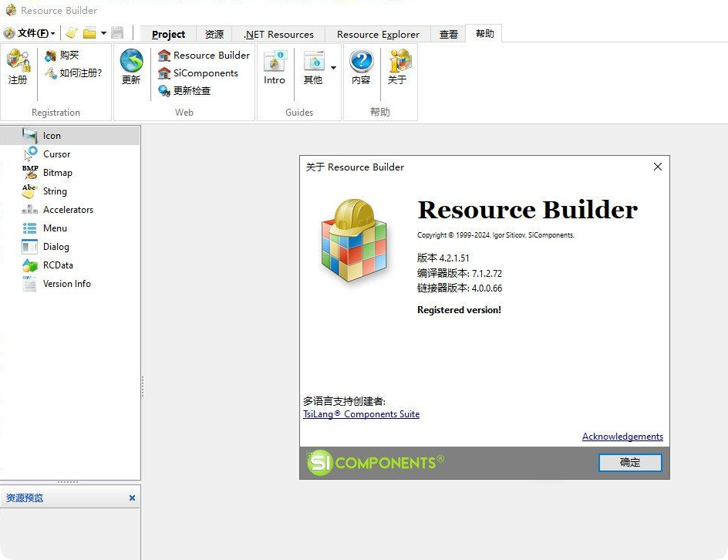Click the new file toolbar icon

[71, 33]
